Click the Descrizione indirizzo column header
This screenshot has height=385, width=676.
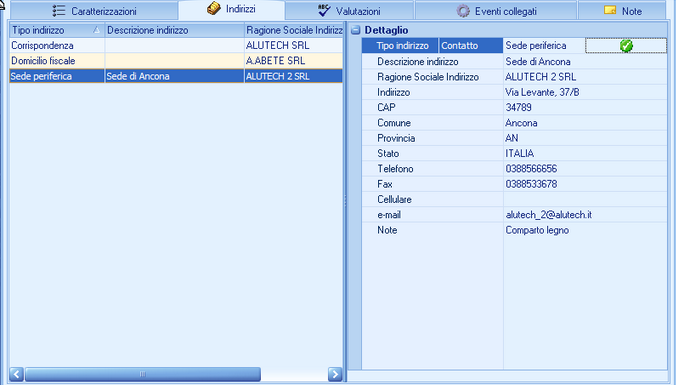coord(175,30)
